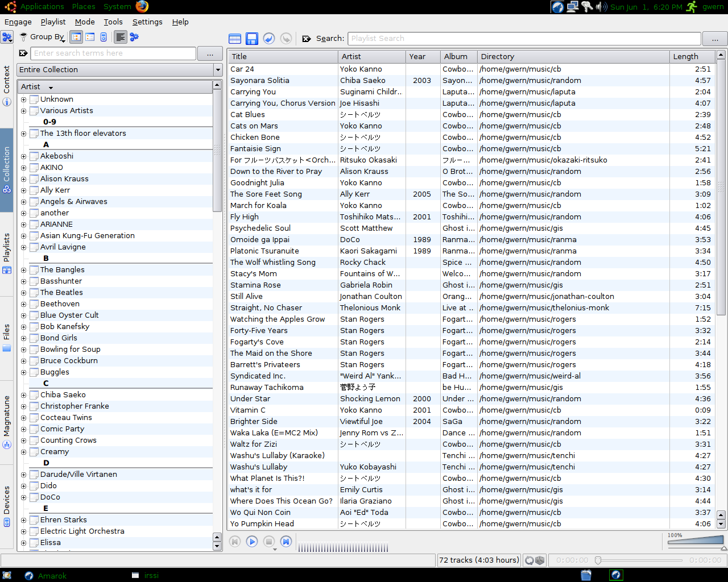Open the blue gears menu at top left
728x582 pixels.
coord(7,38)
